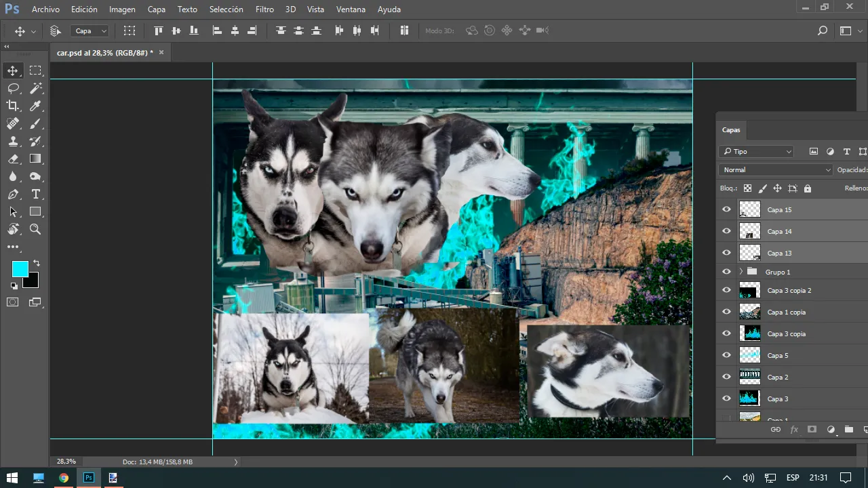This screenshot has height=488, width=868.
Task: Close the car.psd document tab
Action: click(x=161, y=52)
